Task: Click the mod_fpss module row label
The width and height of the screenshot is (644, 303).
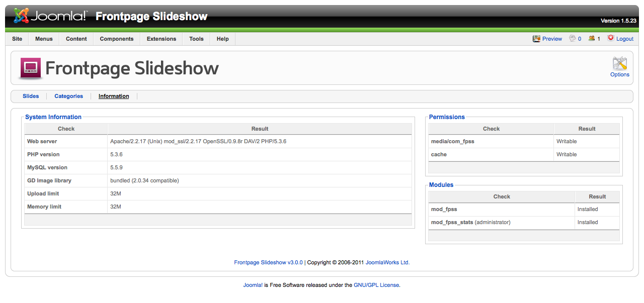Action: coord(444,209)
